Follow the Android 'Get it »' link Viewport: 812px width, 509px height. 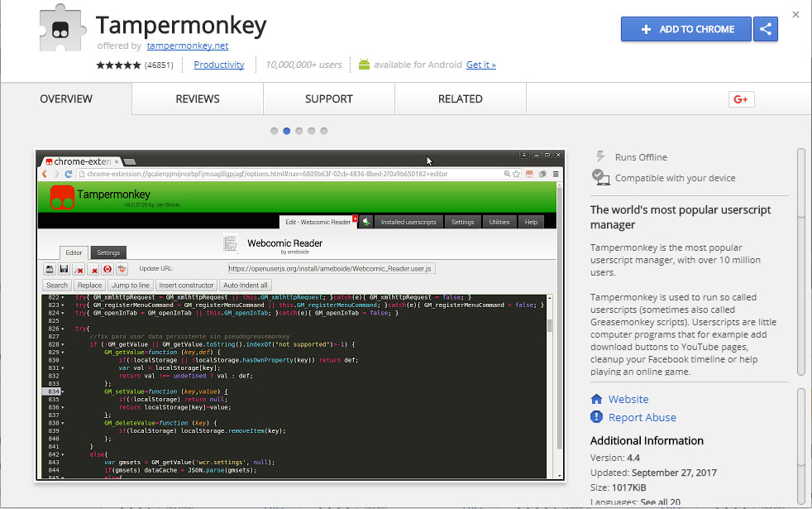(x=481, y=65)
